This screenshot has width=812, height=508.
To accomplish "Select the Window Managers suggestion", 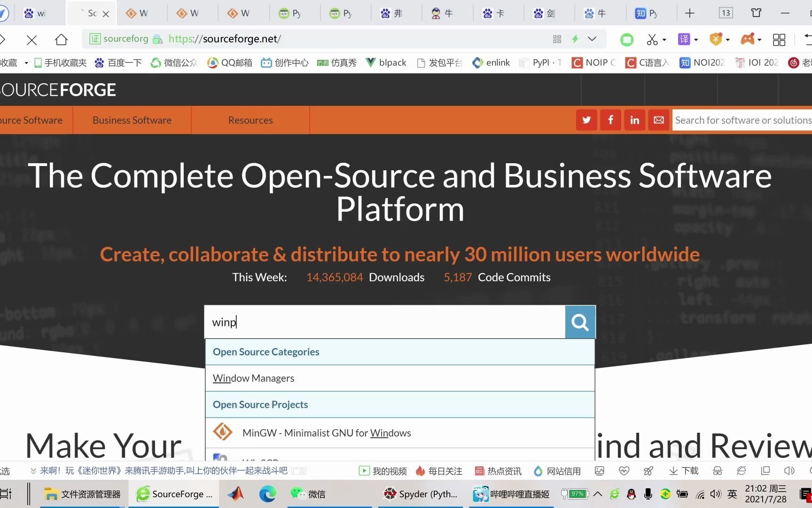I will point(400,378).
